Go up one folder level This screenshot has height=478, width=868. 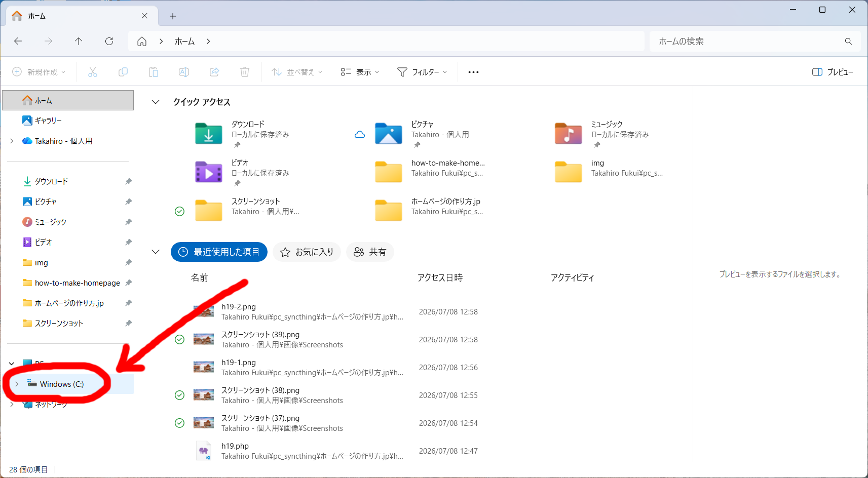tap(79, 41)
